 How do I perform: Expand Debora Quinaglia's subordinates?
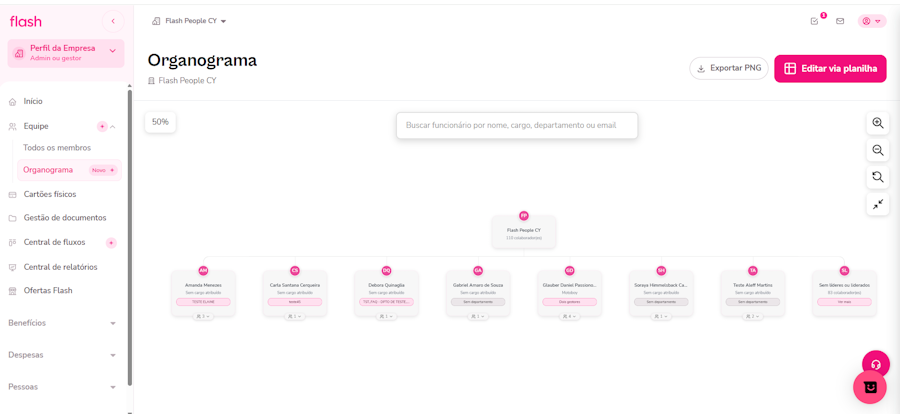(386, 316)
